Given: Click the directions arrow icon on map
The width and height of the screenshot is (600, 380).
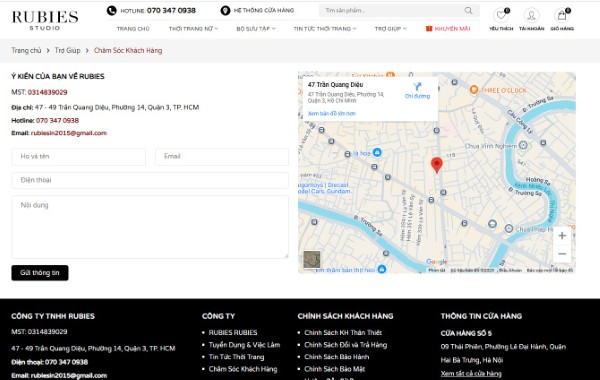Looking at the screenshot, I should [417, 86].
